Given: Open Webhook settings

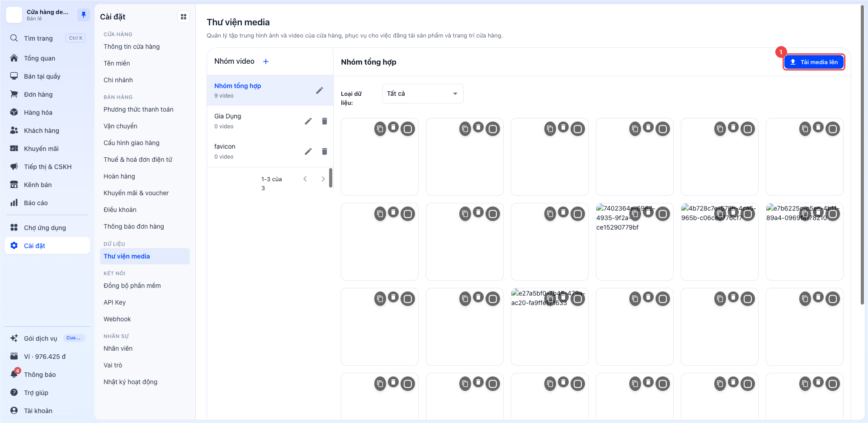Looking at the screenshot, I should coord(145,319).
